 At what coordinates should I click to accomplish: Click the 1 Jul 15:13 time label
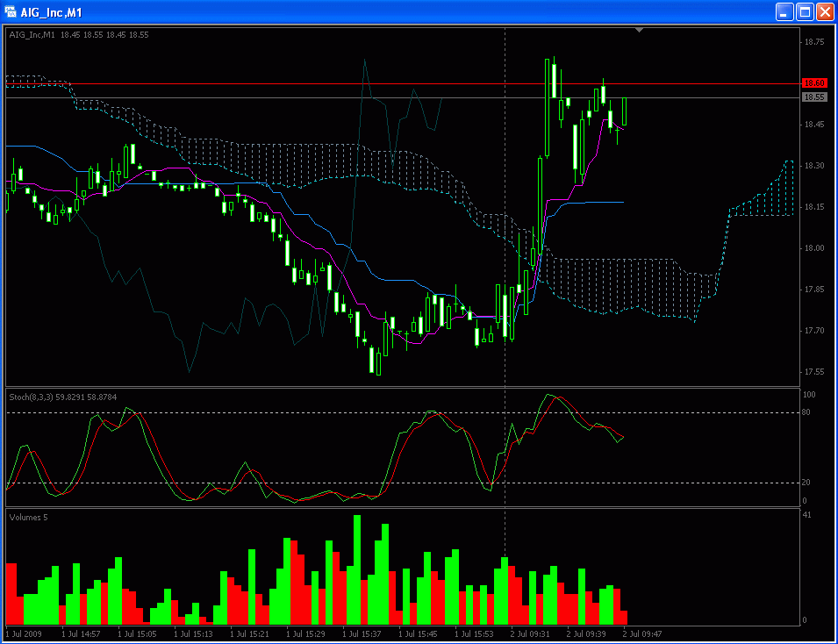pos(193,633)
